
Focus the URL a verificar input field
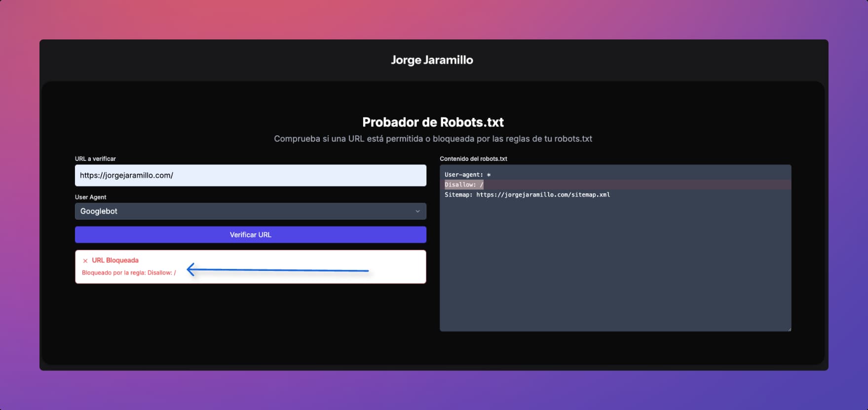[250, 175]
